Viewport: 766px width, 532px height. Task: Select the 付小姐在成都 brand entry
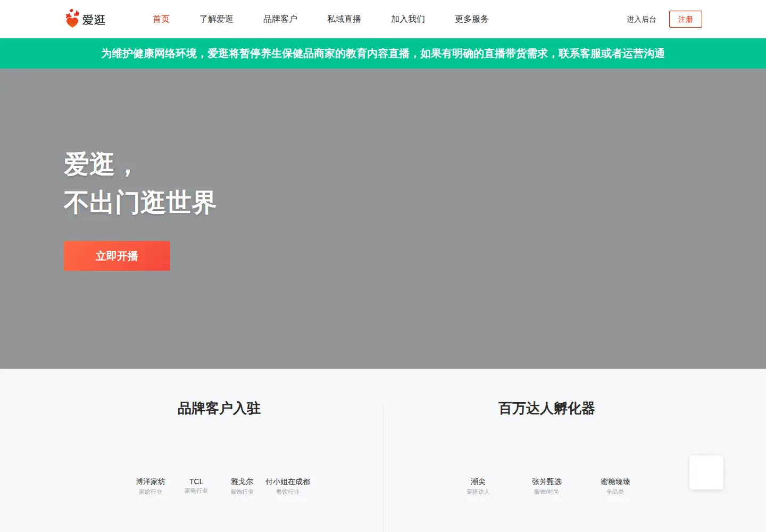click(x=288, y=486)
